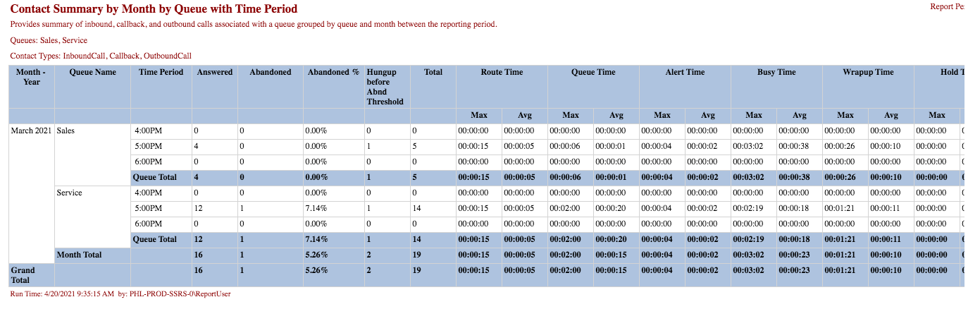Screen dimensions: 980x309
Task: Click the 'Max' subheader under Route Time
Action: (x=479, y=115)
